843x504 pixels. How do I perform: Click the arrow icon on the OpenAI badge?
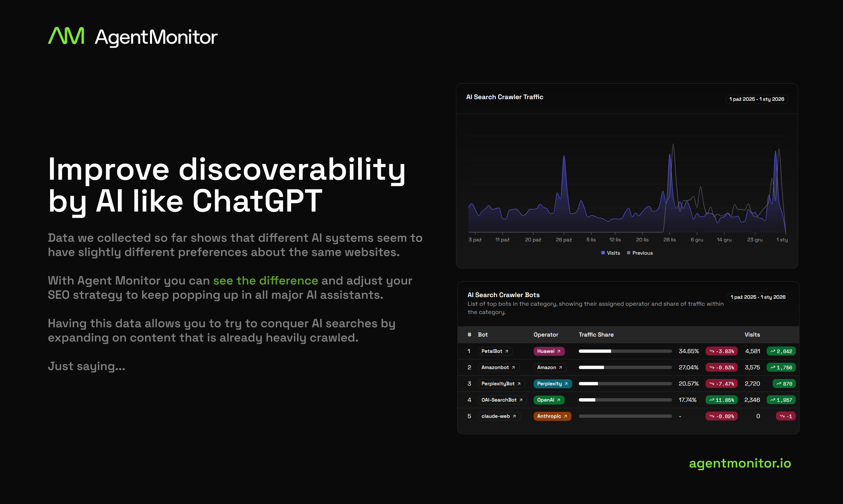coord(559,400)
